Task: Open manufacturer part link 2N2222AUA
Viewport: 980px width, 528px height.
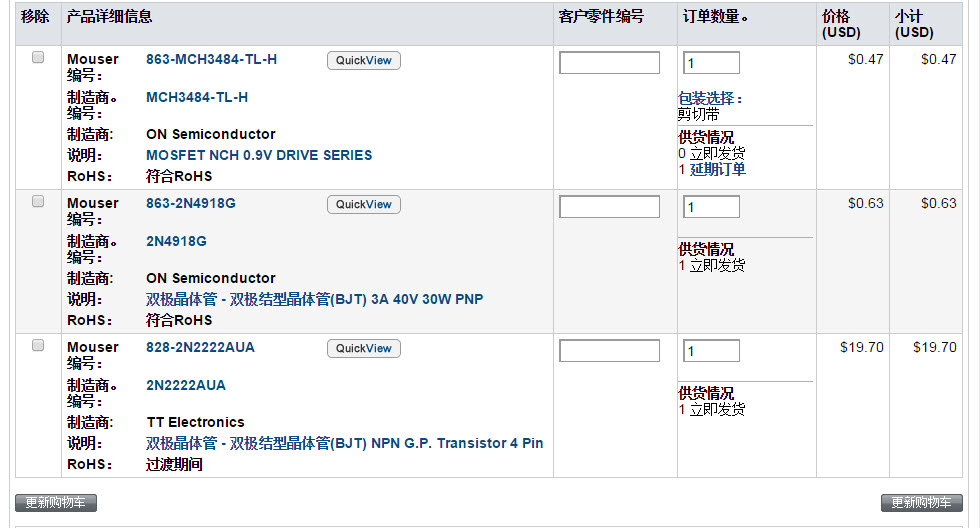Action: coord(186,386)
